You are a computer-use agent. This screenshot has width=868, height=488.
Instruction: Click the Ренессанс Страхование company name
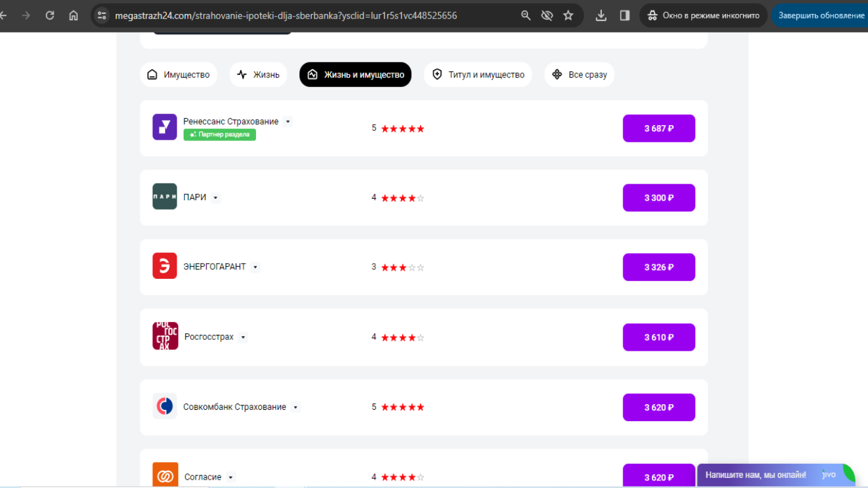tap(231, 121)
